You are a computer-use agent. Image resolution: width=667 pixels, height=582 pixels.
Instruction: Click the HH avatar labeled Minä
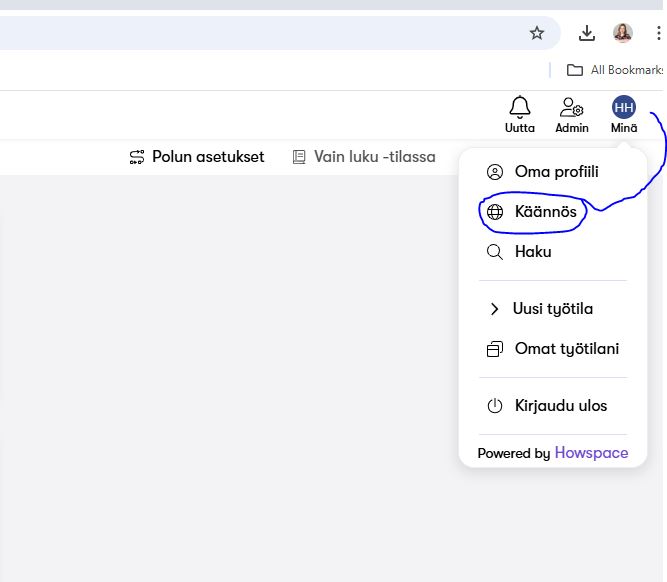623,108
